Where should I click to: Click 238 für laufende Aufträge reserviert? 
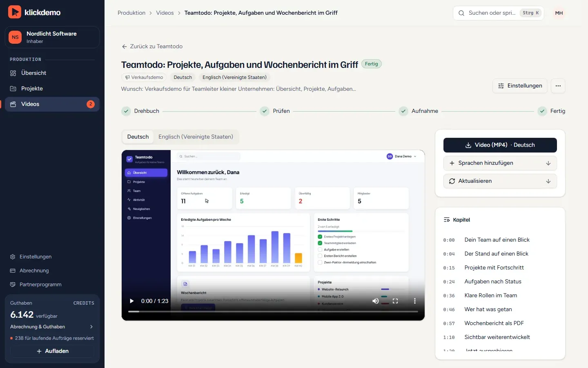point(52,338)
